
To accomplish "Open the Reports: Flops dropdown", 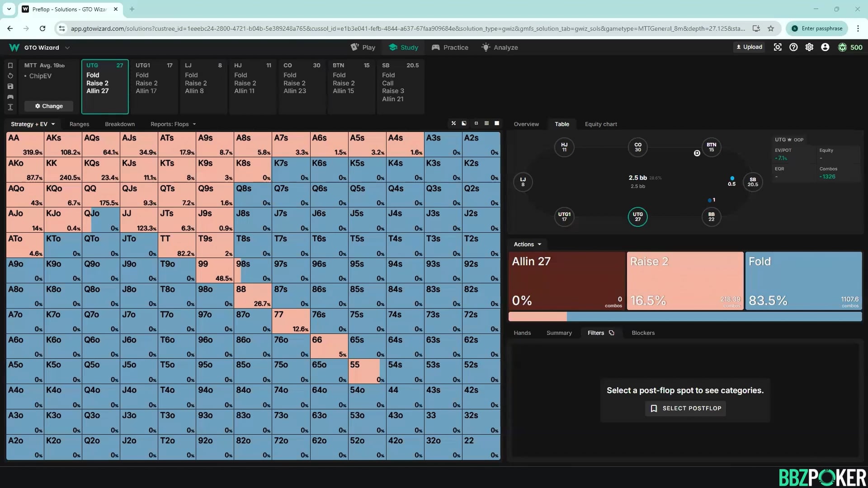I will tap(173, 124).
